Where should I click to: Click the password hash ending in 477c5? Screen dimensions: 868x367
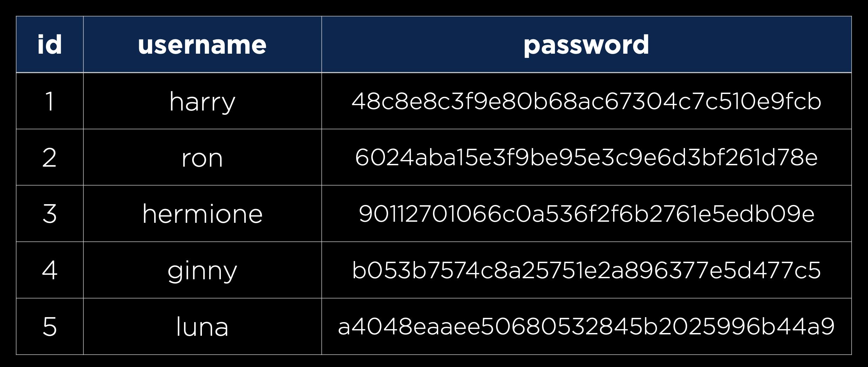[x=586, y=270]
